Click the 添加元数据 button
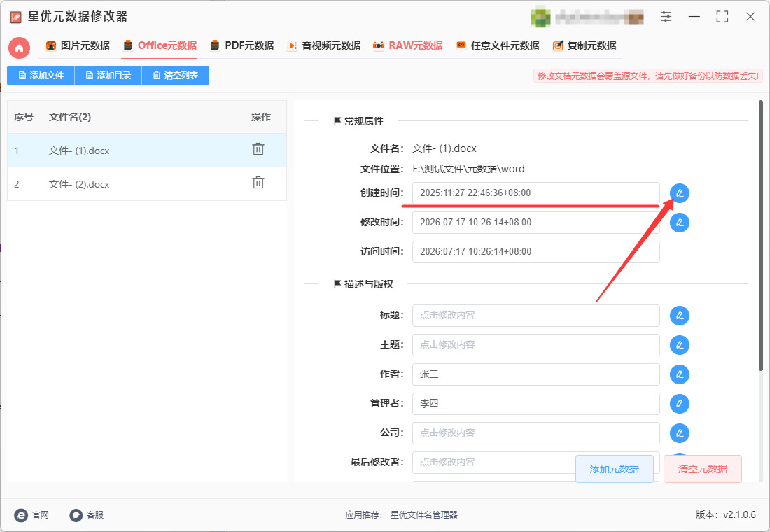 615,469
